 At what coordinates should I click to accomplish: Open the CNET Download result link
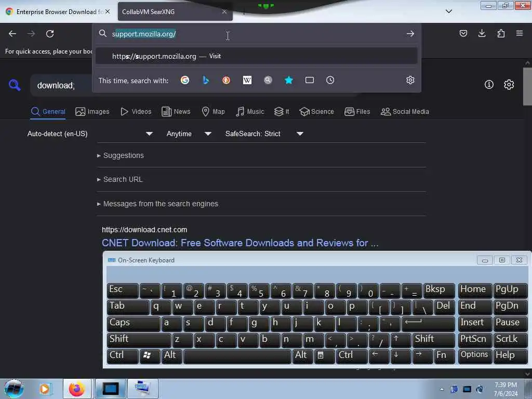[x=240, y=243]
